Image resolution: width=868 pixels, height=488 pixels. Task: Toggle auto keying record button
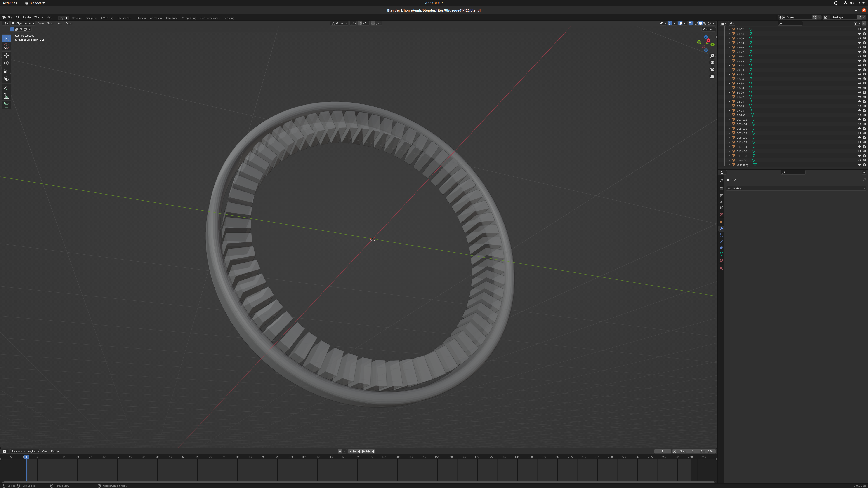tap(340, 452)
